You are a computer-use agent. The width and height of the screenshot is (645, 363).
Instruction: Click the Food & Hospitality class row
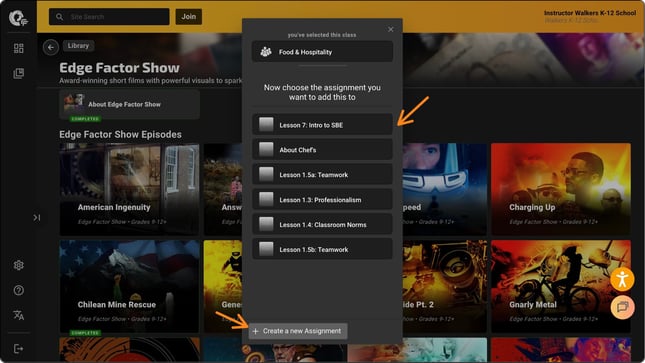click(322, 52)
